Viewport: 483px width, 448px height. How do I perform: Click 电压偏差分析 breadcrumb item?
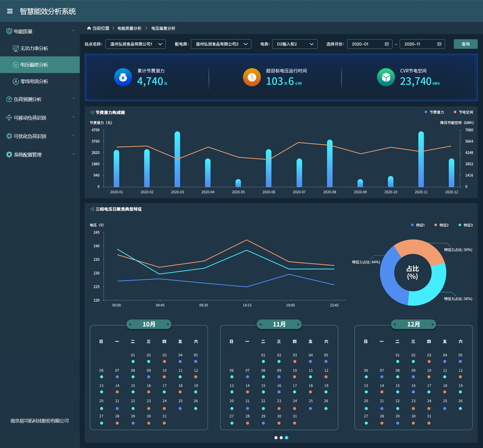click(x=163, y=28)
